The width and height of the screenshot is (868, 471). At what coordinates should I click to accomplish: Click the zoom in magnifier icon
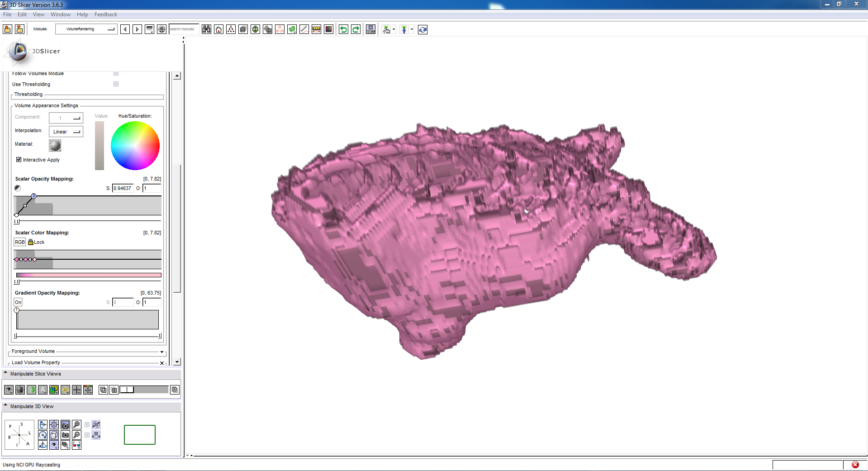pos(76,424)
